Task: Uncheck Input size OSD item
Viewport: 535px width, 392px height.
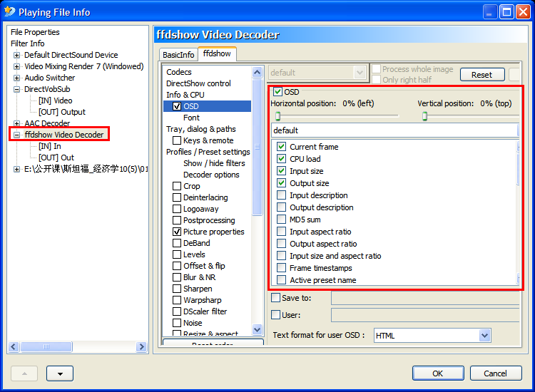Action: pyautogui.click(x=281, y=171)
